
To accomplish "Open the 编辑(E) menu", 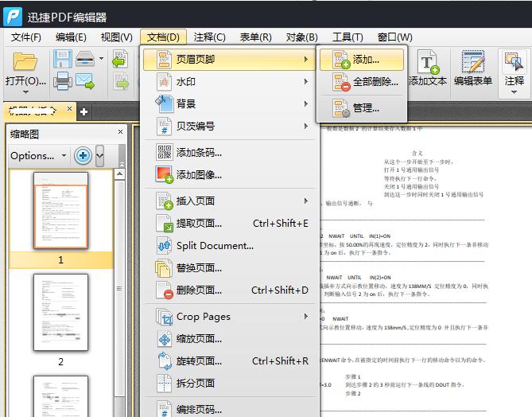I will point(71,37).
